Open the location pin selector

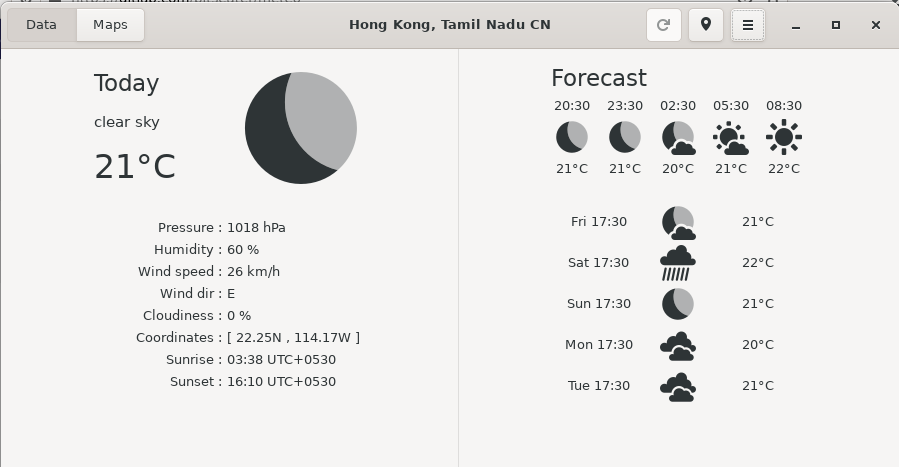706,25
